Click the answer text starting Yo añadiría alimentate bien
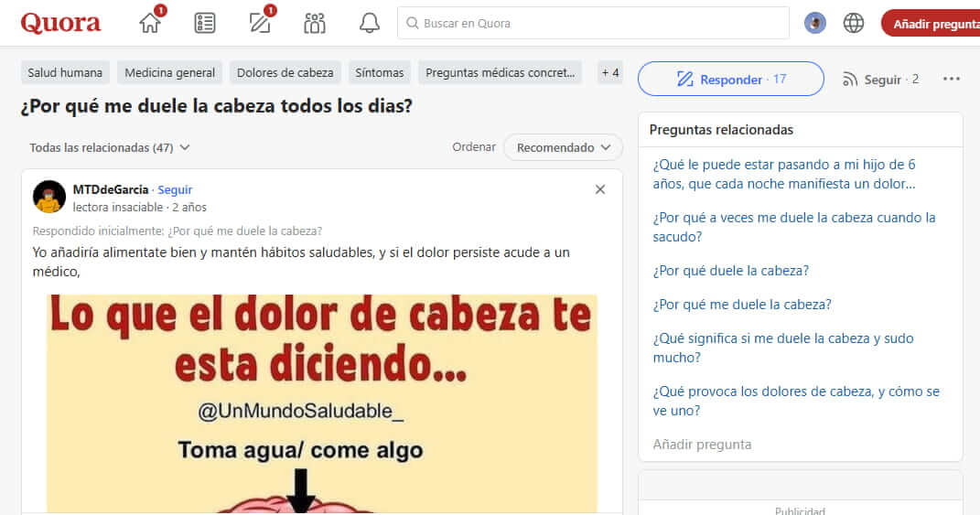 (x=301, y=262)
